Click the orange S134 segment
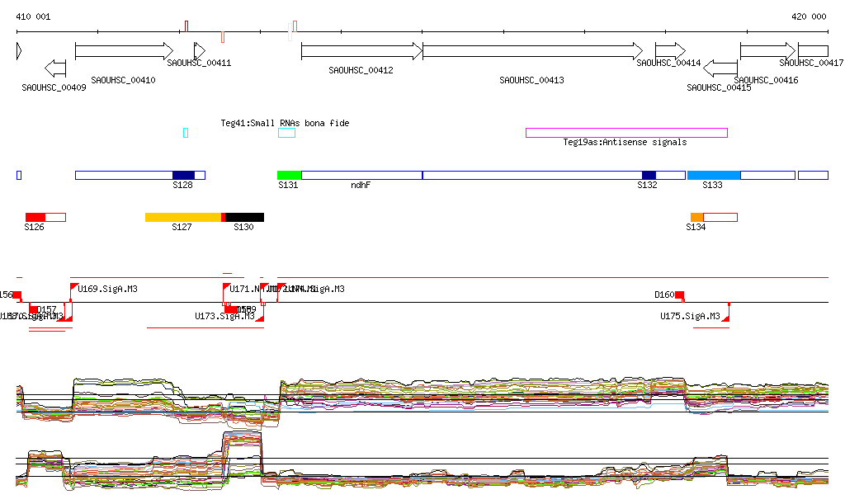The height and width of the screenshot is (504, 845). pos(696,217)
